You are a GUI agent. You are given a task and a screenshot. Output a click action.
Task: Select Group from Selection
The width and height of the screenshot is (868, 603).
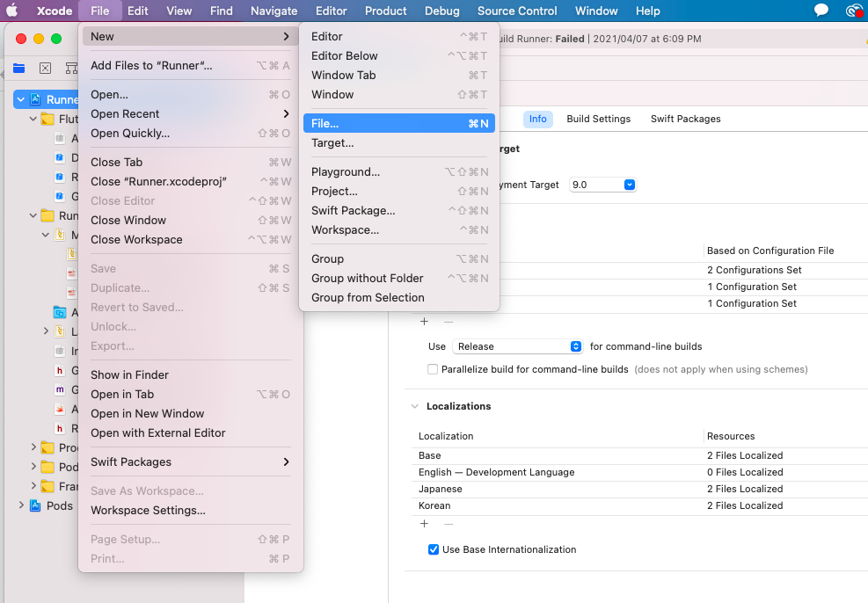pyautogui.click(x=399, y=298)
